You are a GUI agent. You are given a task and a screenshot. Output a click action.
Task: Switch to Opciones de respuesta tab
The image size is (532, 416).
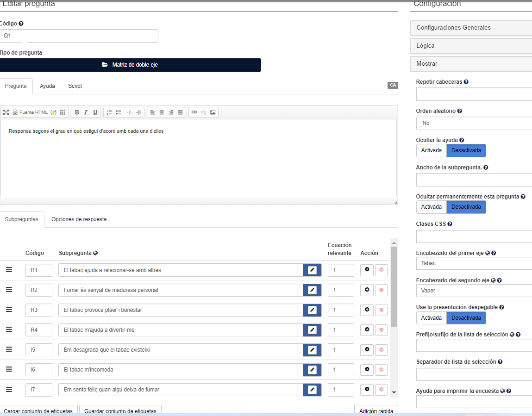coord(79,219)
